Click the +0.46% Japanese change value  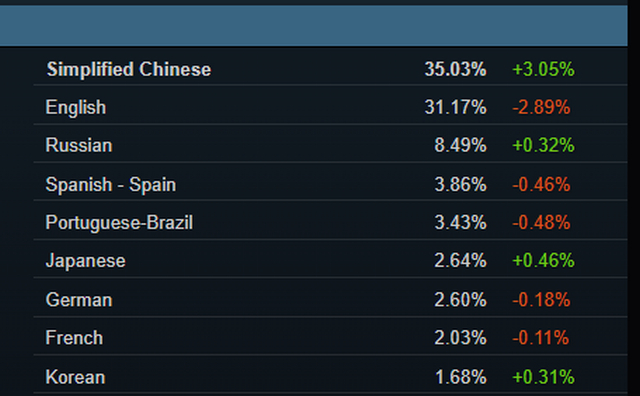pos(543,260)
